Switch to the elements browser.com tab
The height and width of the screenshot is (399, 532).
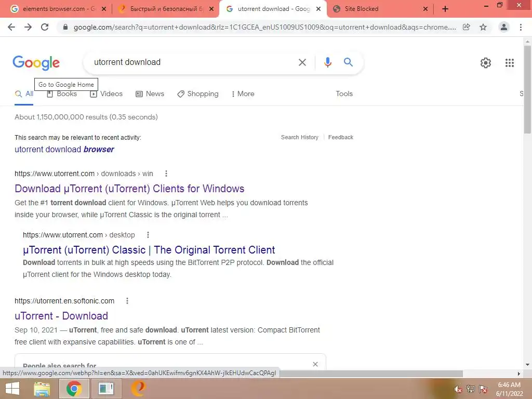pyautogui.click(x=54, y=9)
